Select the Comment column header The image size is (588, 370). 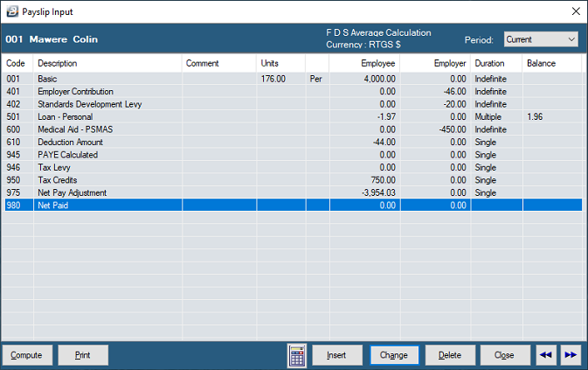point(219,64)
